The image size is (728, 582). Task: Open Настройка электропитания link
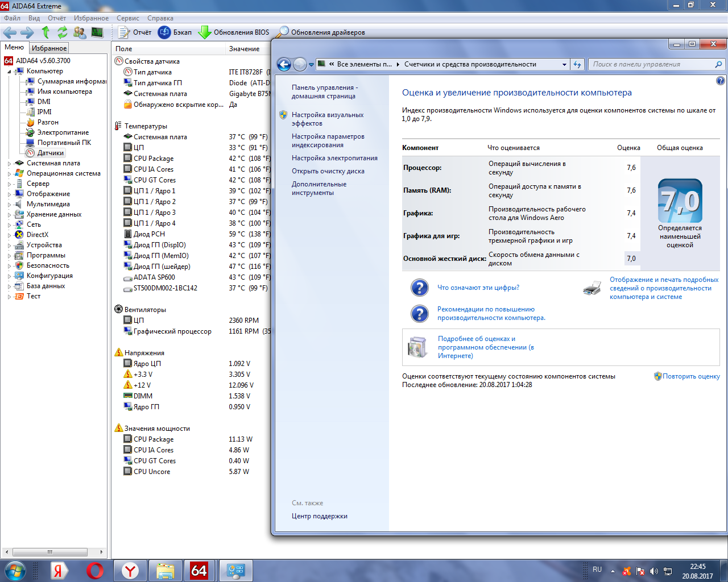(x=334, y=158)
